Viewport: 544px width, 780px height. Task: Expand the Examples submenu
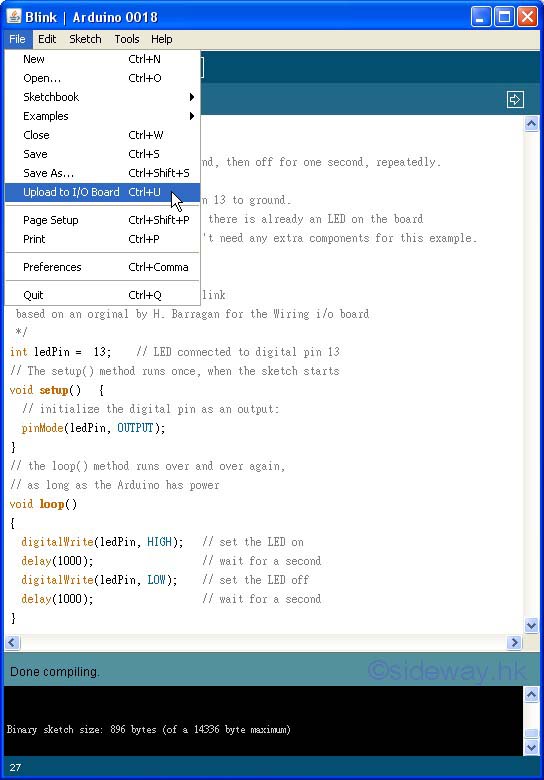[x=102, y=116]
